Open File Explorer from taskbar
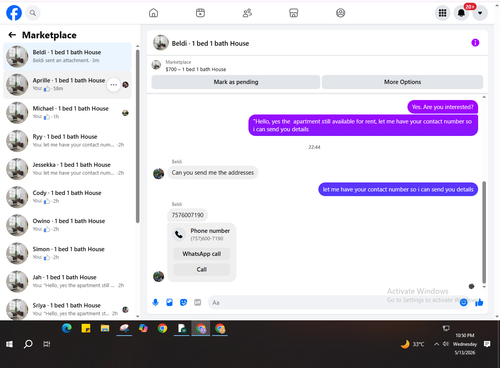 (105, 328)
